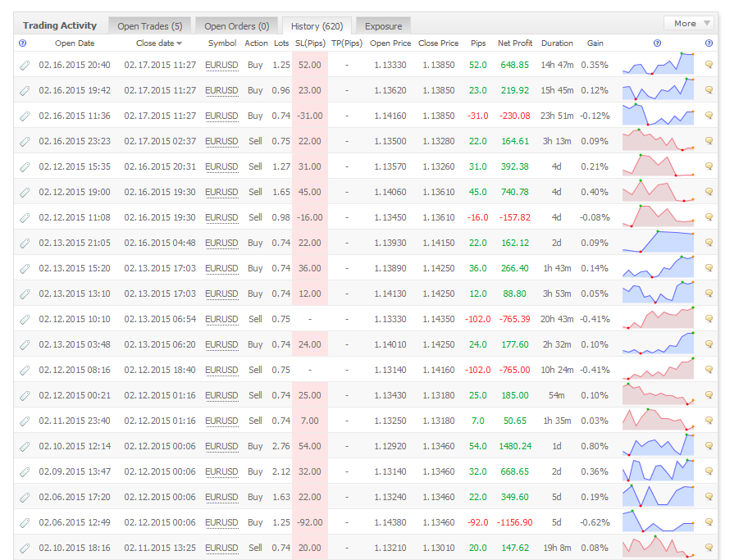Open the Open Orders (0) tab
Viewport: 748px width, 560px height.
tap(236, 26)
